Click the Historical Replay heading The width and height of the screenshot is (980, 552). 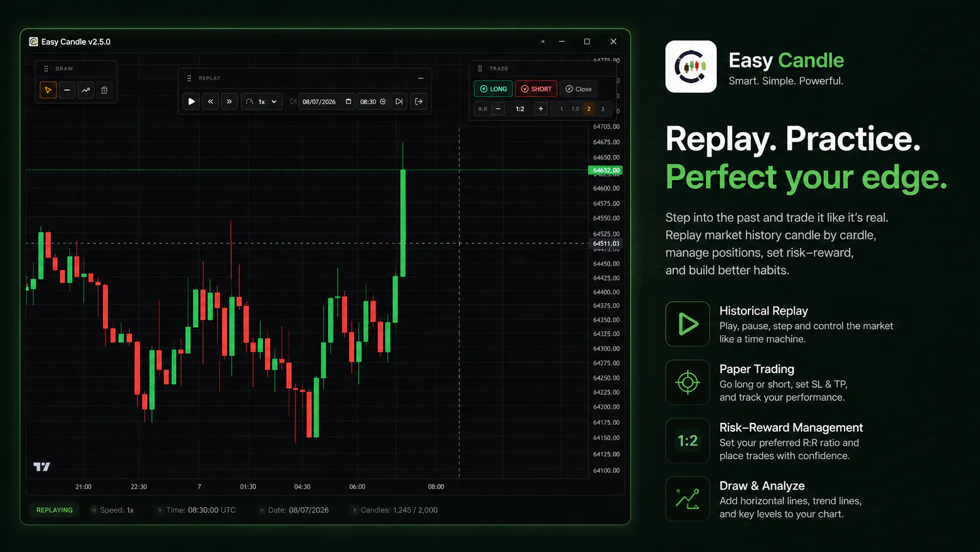tap(764, 311)
